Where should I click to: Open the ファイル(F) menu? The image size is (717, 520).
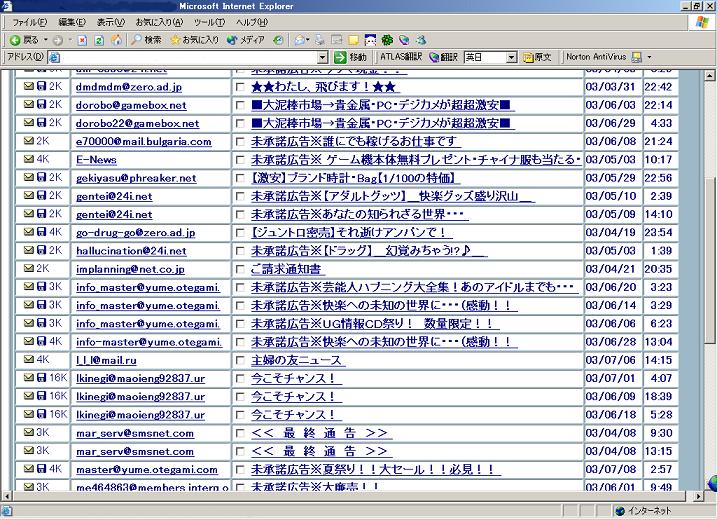click(x=29, y=22)
